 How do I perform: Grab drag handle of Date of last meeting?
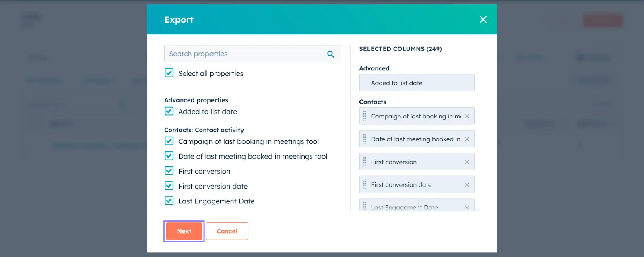365,139
